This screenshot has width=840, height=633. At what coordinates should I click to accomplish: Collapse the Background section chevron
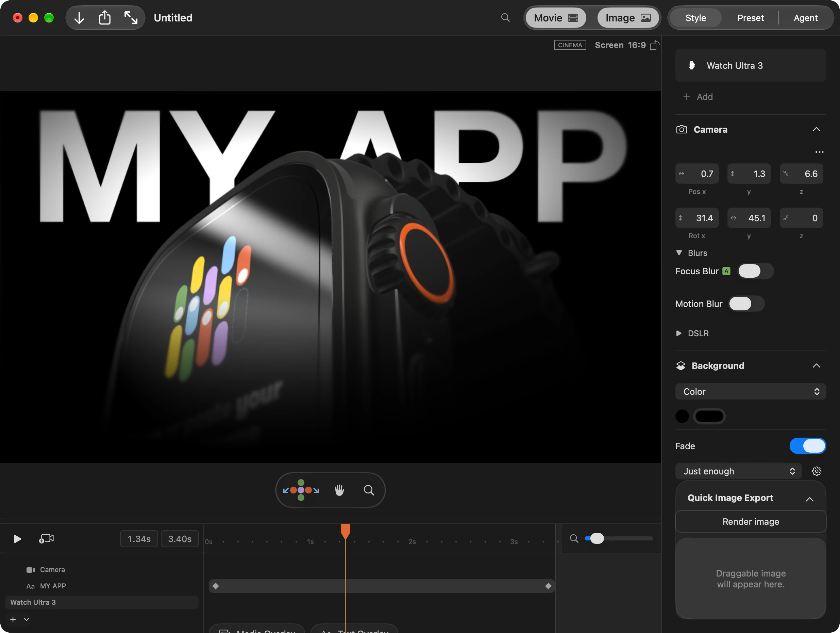(x=816, y=366)
